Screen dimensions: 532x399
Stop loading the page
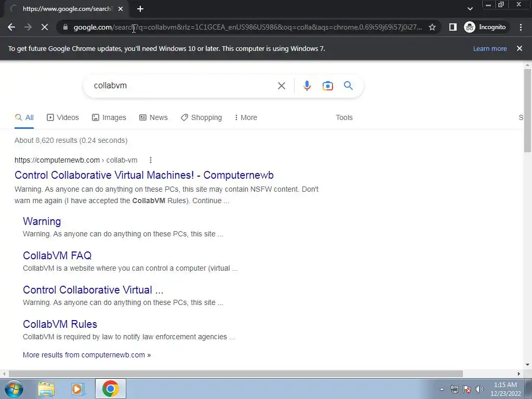pyautogui.click(x=45, y=27)
